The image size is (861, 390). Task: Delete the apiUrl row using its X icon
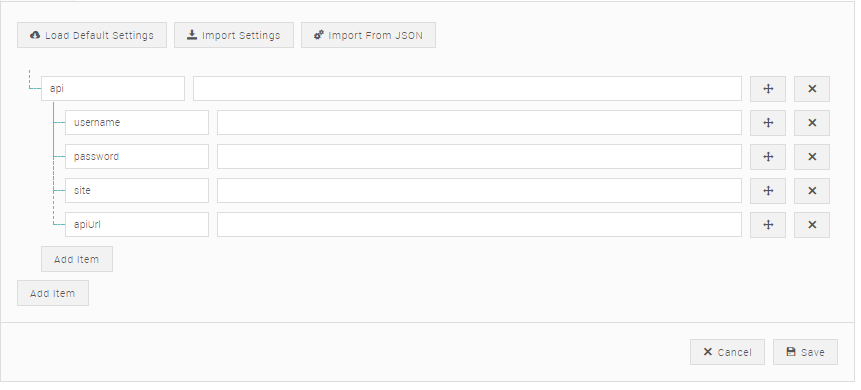point(812,225)
